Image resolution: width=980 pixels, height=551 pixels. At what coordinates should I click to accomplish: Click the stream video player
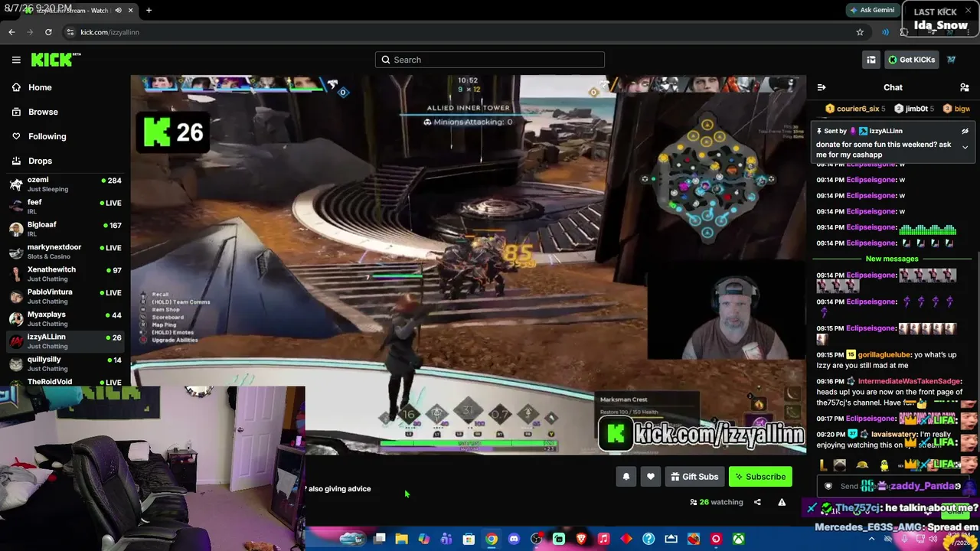468,265
